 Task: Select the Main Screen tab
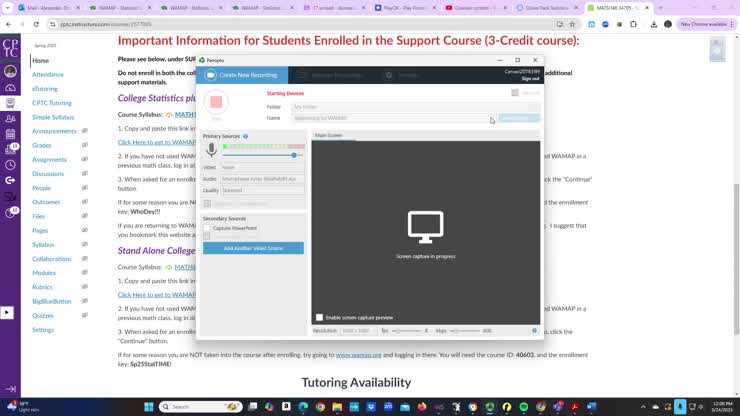[329, 136]
